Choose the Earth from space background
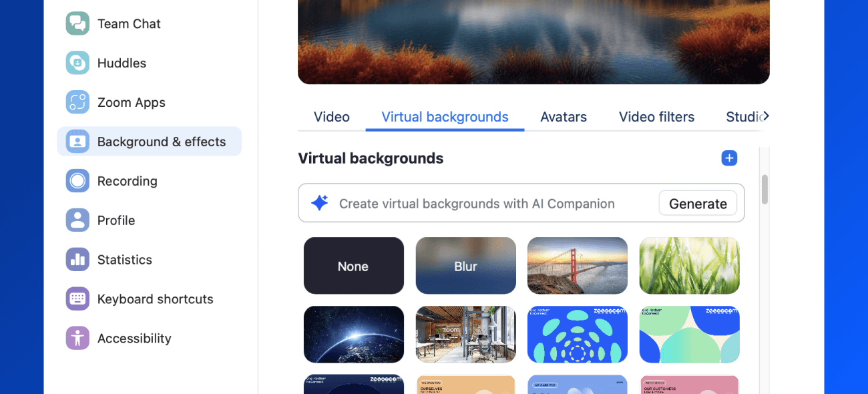Screen dimensions: 868x394 (x=354, y=335)
